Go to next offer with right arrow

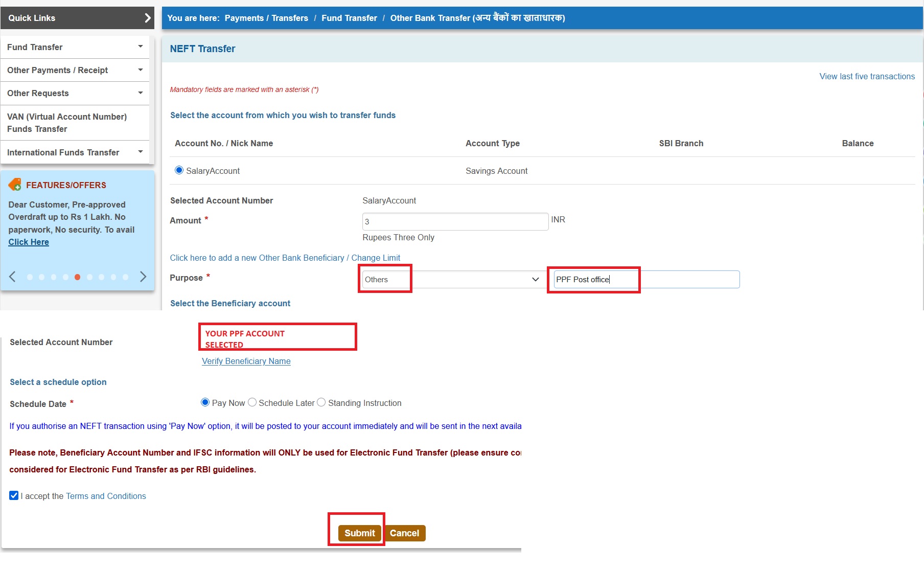click(143, 277)
